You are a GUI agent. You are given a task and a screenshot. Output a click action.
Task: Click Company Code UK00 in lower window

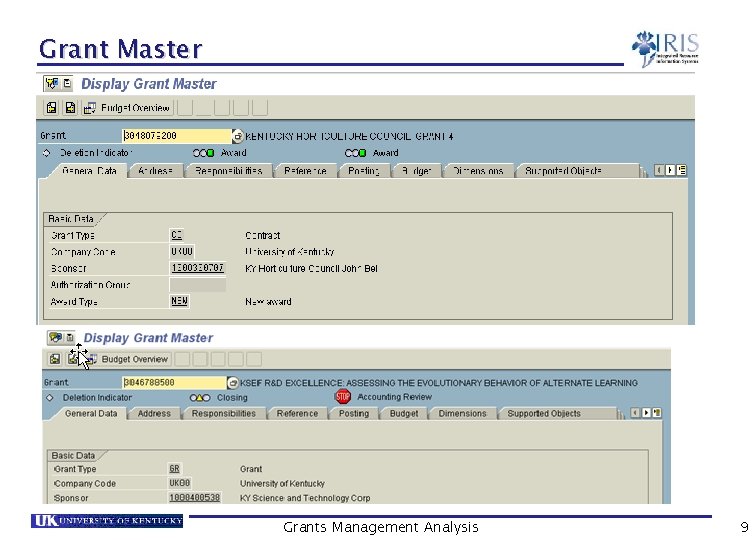[x=180, y=483]
